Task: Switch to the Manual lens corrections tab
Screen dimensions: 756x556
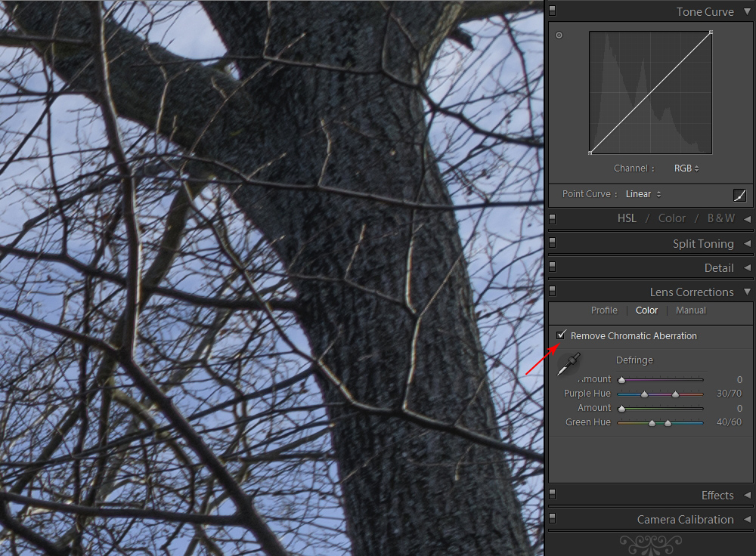Action: click(x=690, y=310)
